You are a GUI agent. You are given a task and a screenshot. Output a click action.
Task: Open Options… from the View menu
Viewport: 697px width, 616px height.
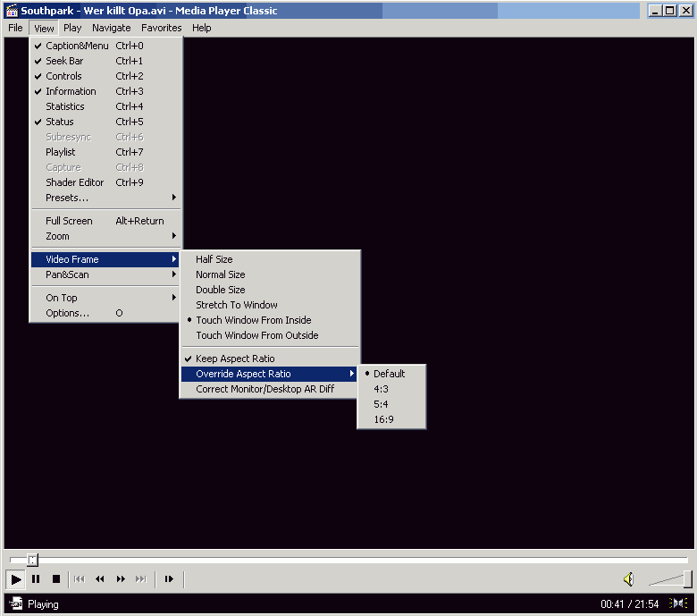[68, 313]
